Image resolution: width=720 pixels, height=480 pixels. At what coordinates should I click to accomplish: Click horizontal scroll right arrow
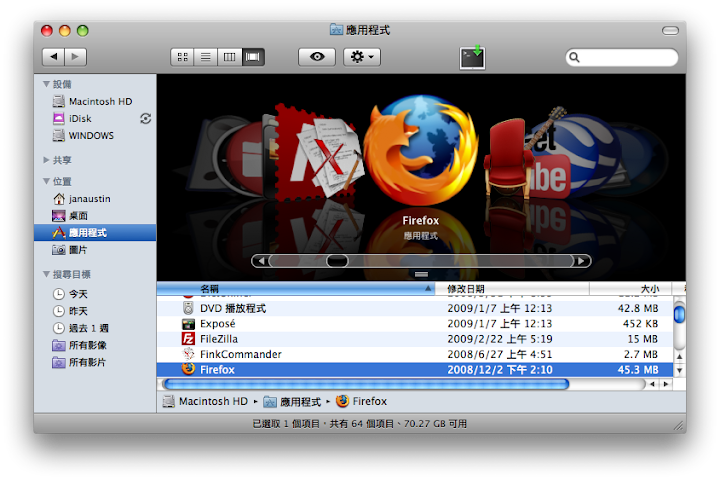(x=665, y=384)
